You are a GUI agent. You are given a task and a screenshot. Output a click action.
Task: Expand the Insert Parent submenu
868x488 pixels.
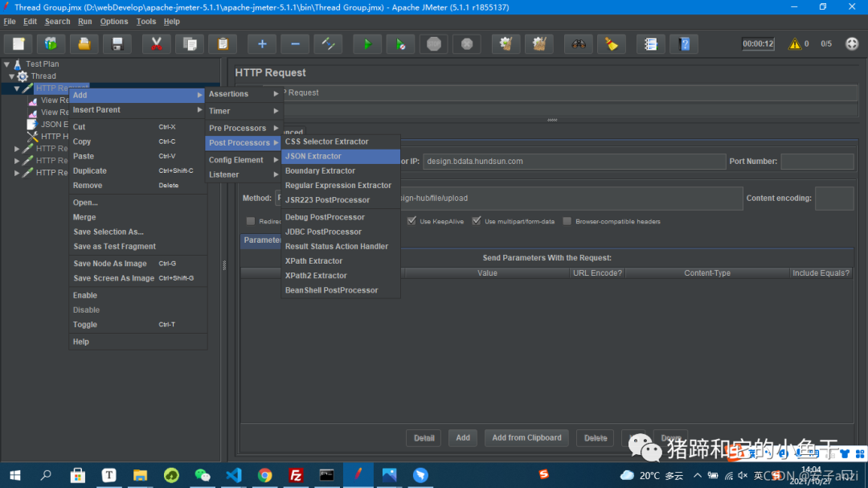tap(137, 109)
